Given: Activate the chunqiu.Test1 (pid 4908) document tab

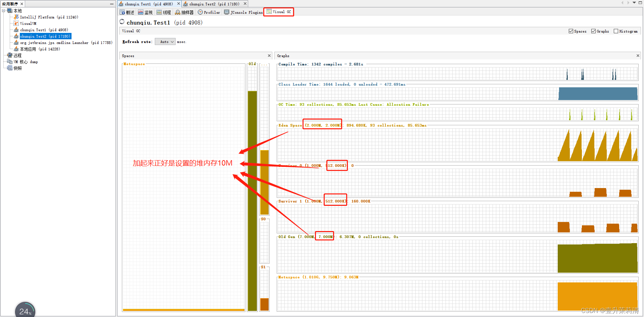Looking at the screenshot, I should point(149,4).
